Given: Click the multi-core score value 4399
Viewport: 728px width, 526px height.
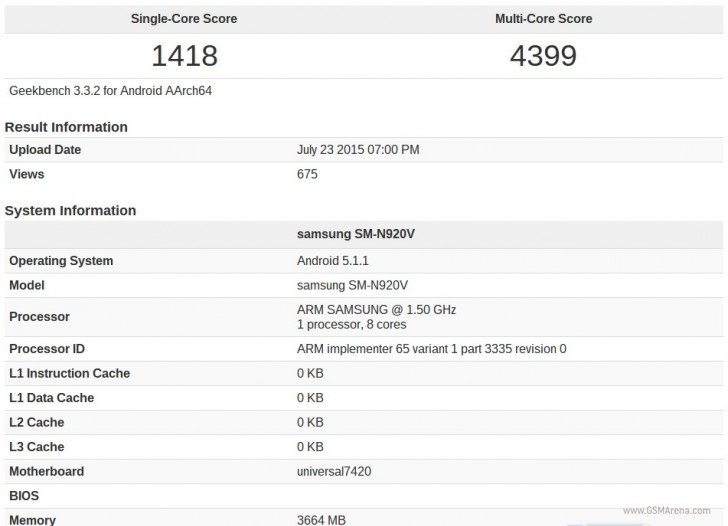Looking at the screenshot, I should point(543,55).
